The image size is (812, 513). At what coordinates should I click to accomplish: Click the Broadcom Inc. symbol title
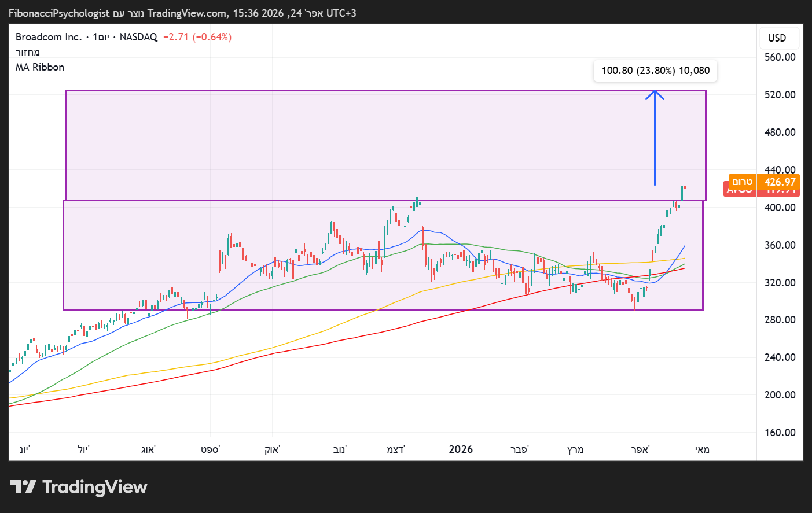click(49, 37)
